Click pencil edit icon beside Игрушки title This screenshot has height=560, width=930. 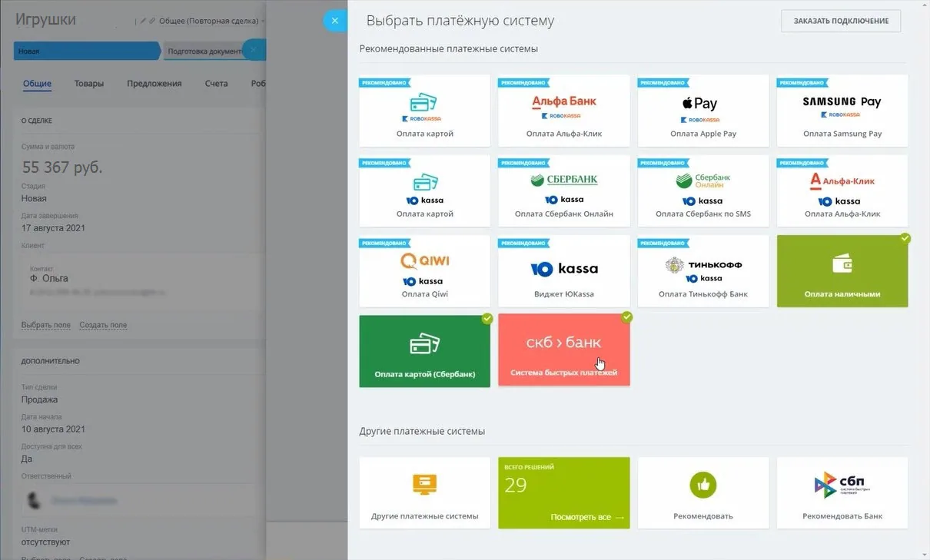point(143,21)
